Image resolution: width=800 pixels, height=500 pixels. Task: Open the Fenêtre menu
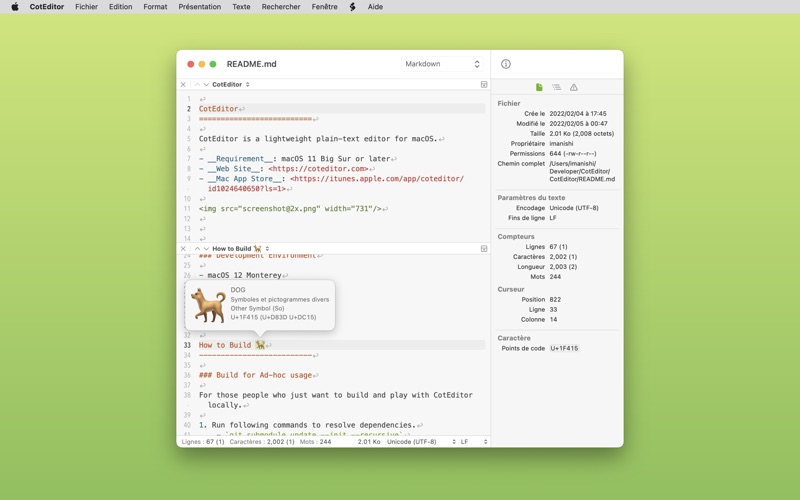[324, 7]
